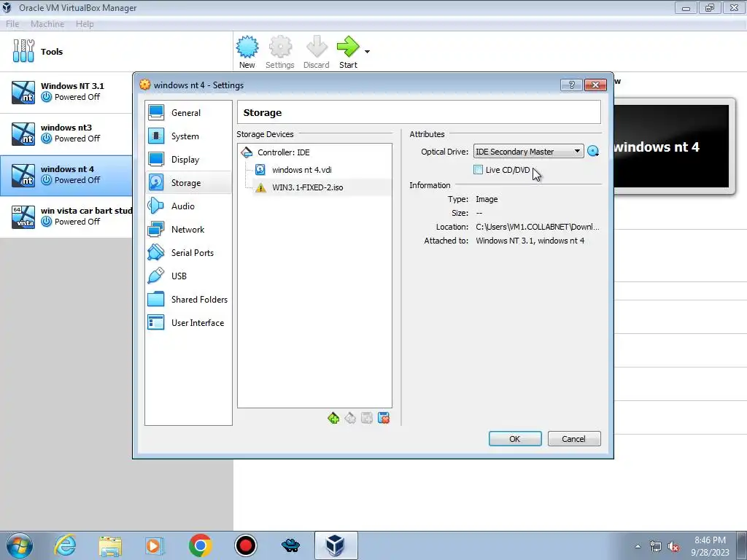Image resolution: width=747 pixels, height=560 pixels.
Task: Open the File menu
Action: (x=12, y=24)
